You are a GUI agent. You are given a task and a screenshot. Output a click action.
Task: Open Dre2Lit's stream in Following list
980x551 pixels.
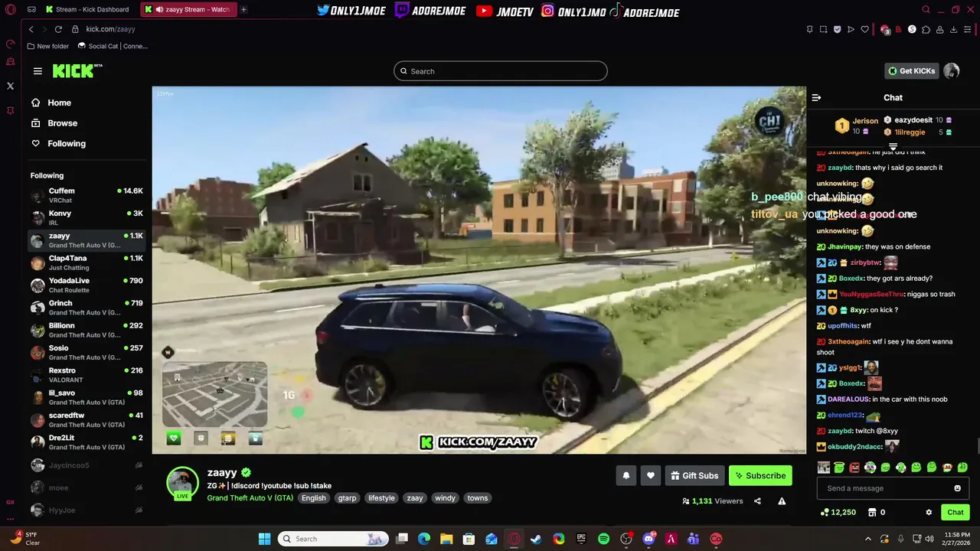coord(87,442)
